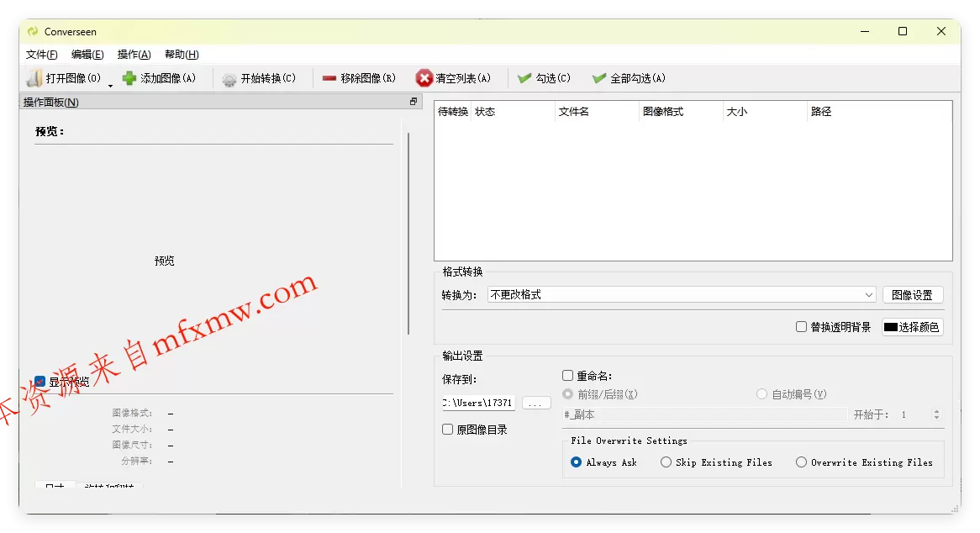Click the Converseen logo in the title bar
The image size is (980, 533).
pyautogui.click(x=33, y=31)
